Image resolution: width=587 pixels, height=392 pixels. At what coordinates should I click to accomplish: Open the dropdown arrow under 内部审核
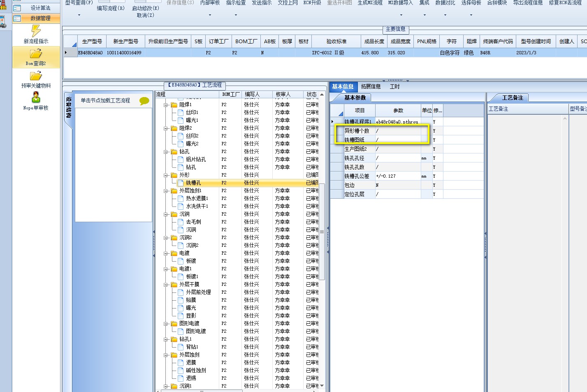point(210,15)
